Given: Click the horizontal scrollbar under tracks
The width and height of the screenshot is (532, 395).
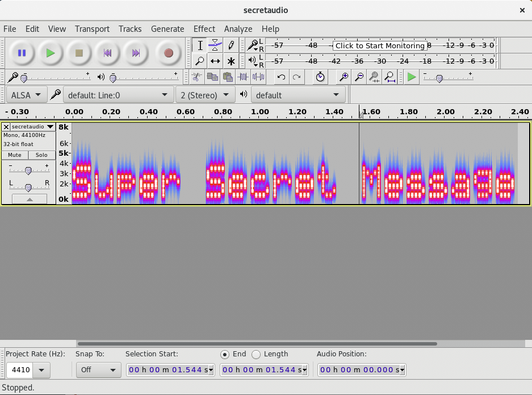Looking at the screenshot, I should pos(257,344).
